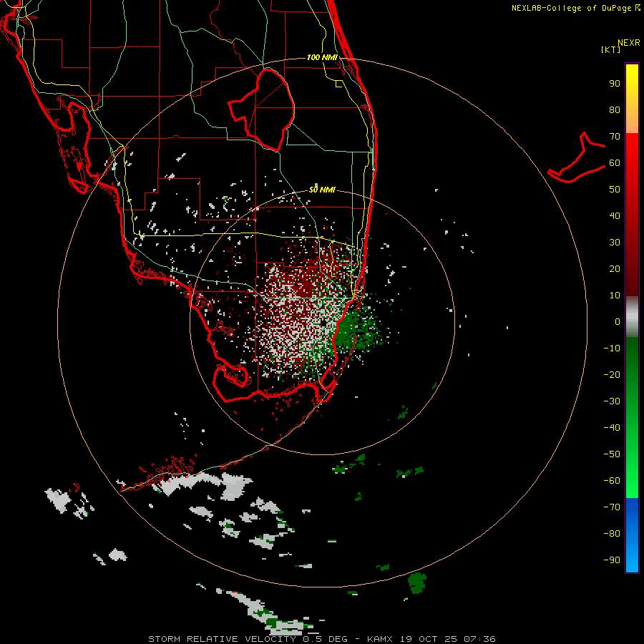The height and width of the screenshot is (644, 644).
Task: Click the 100 NMI range ring label
Action: [x=323, y=57]
